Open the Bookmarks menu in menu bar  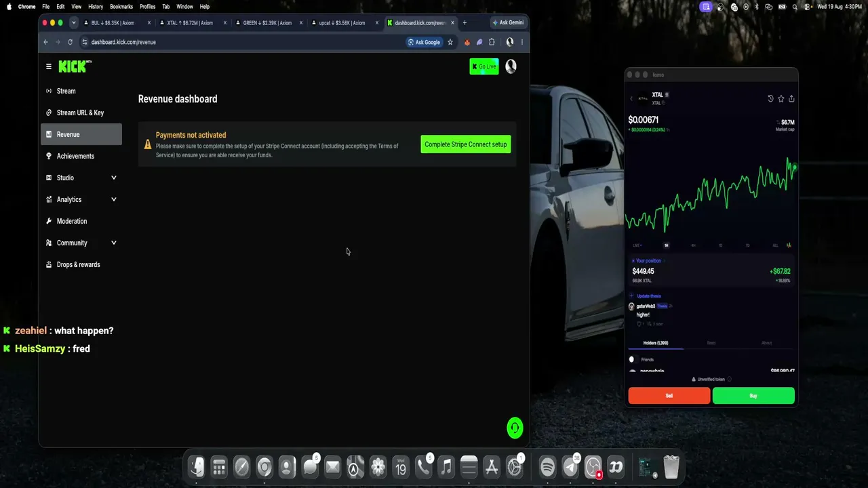coord(121,7)
